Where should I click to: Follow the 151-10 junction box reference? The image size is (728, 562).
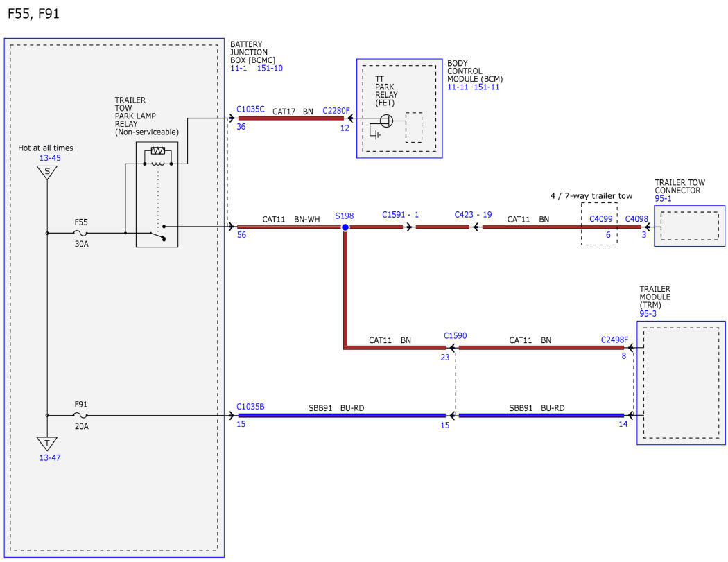(x=270, y=68)
